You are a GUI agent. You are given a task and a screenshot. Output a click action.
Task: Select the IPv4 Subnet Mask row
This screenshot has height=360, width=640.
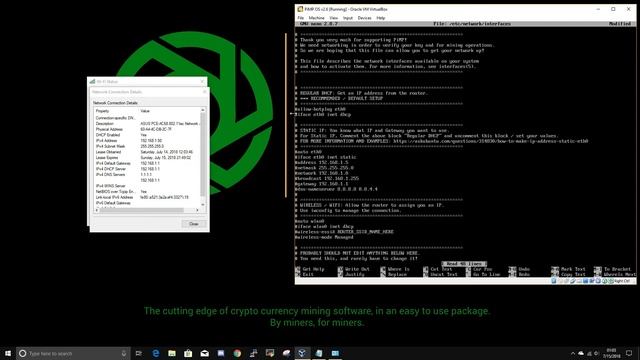click(x=147, y=146)
